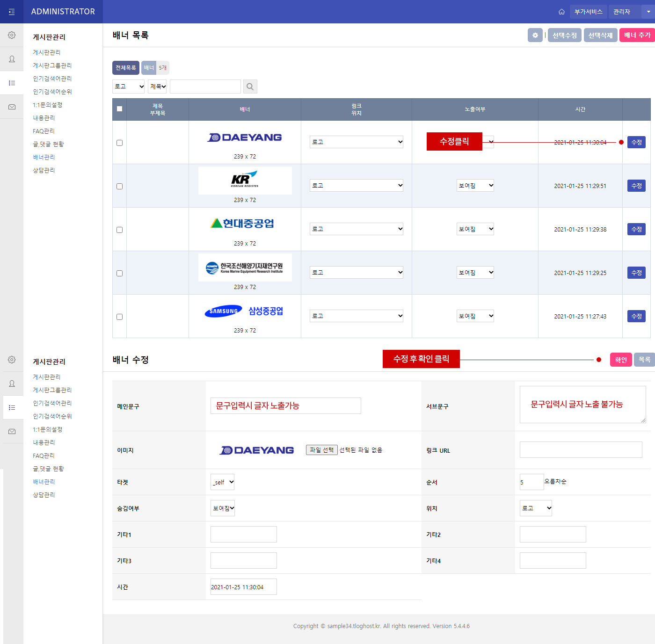Click the magnifier search button
Screen dimensions: 655x644
pos(250,87)
